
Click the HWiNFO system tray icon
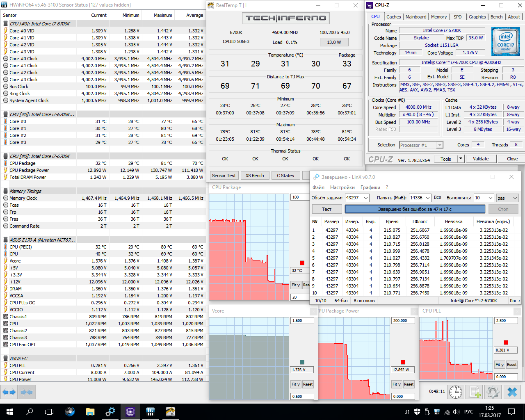coord(436,412)
